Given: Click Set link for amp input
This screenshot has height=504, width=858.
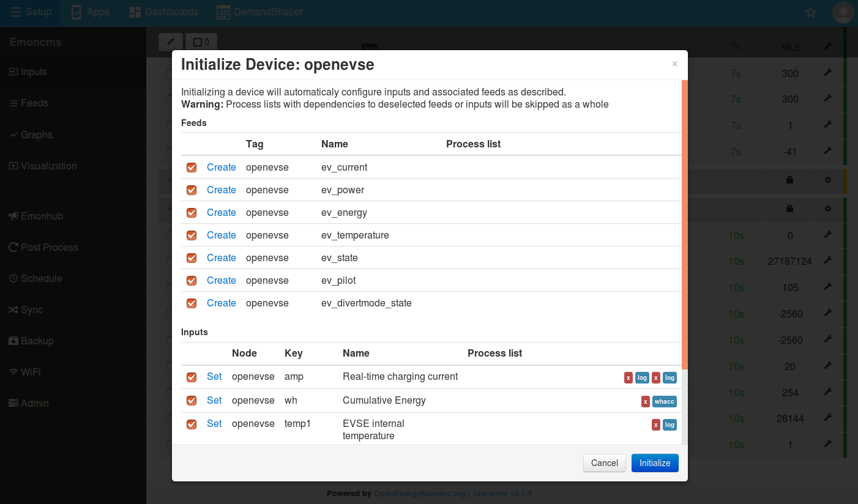Looking at the screenshot, I should tap(214, 376).
